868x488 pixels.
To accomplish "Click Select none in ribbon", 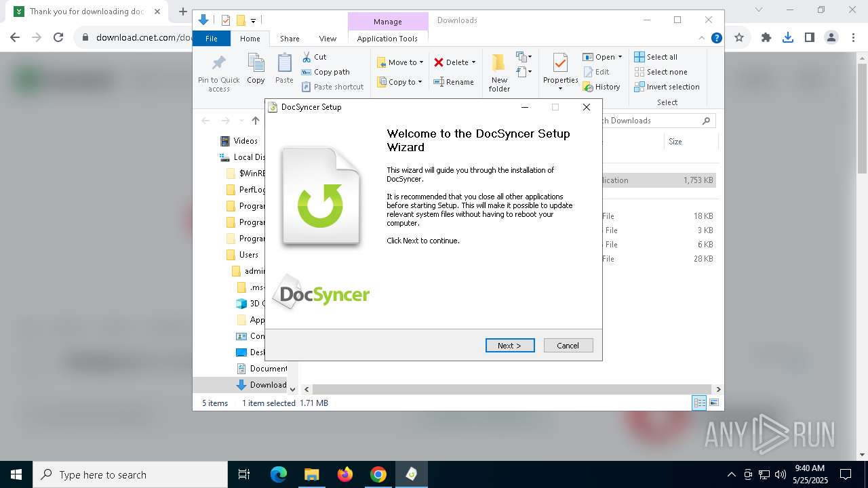I will click(661, 72).
